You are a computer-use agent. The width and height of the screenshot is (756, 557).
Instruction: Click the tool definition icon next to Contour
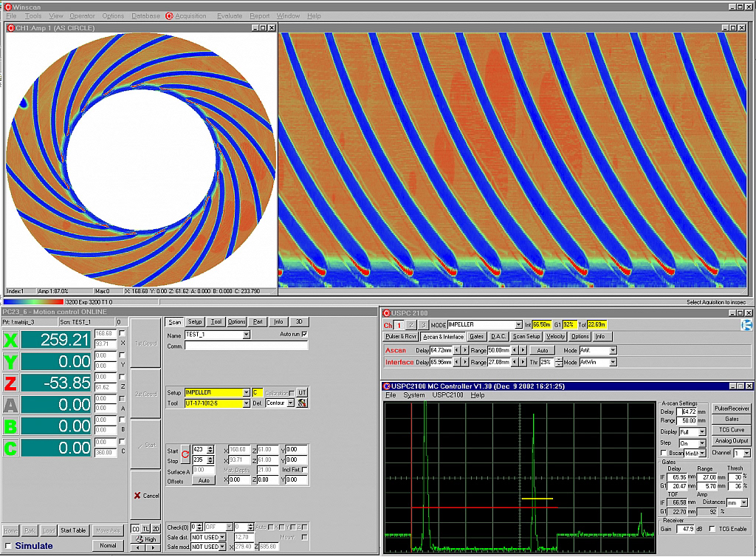click(302, 403)
